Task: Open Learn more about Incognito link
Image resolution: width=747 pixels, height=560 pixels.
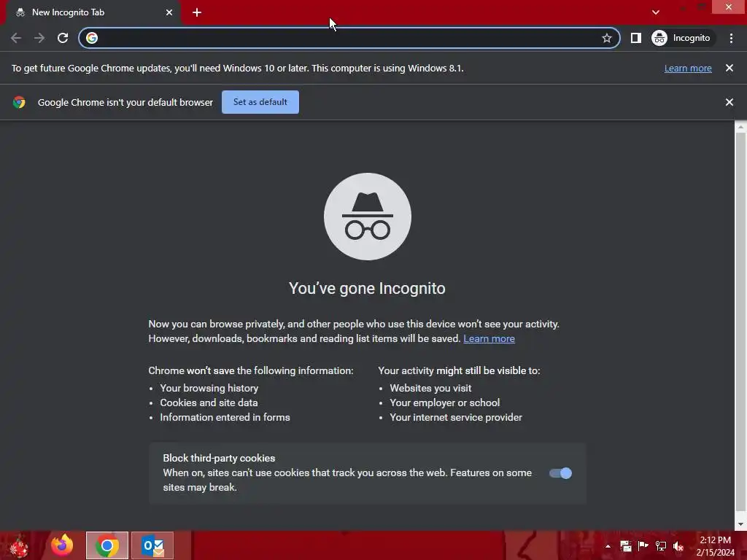Action: 489,338
